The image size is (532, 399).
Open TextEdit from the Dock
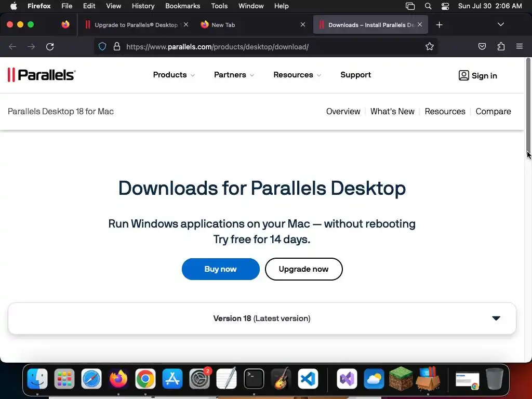coord(227,379)
